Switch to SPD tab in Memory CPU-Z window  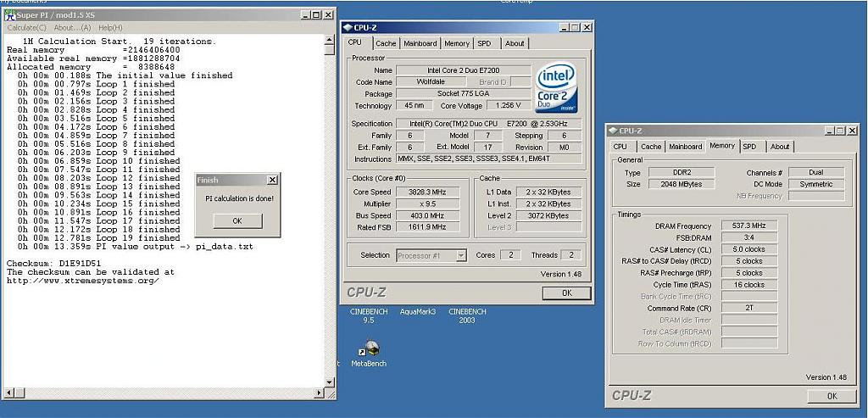(749, 147)
